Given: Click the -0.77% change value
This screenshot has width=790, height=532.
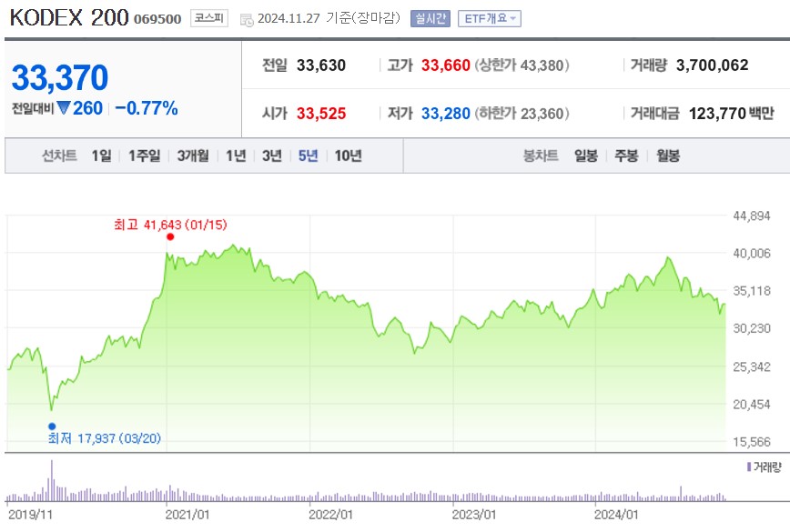Looking at the screenshot, I should (147, 108).
